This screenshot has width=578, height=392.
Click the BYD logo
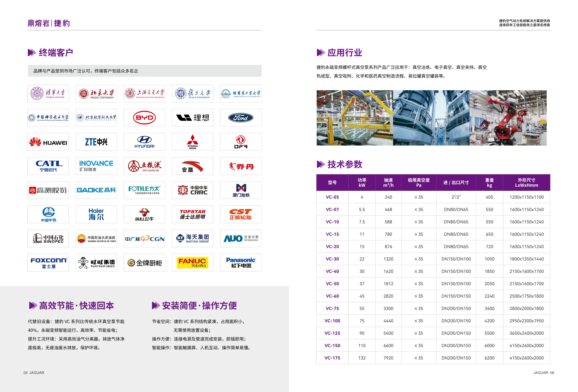(x=144, y=118)
